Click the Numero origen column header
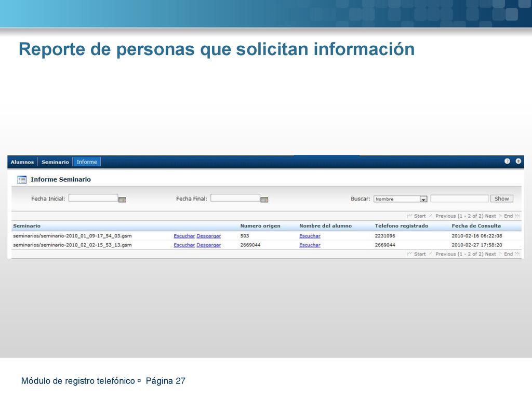Viewport: 532px width, 399px height. pos(260,226)
